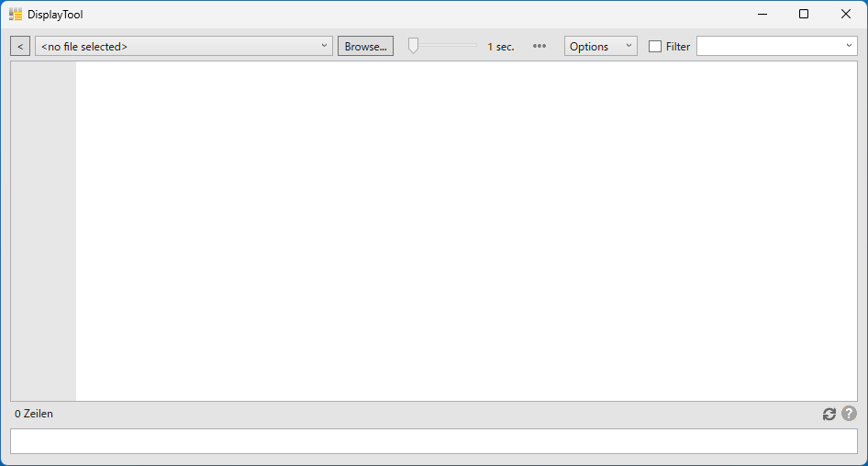This screenshot has width=868, height=466.
Task: Open the three-dots more options icon
Action: point(540,46)
